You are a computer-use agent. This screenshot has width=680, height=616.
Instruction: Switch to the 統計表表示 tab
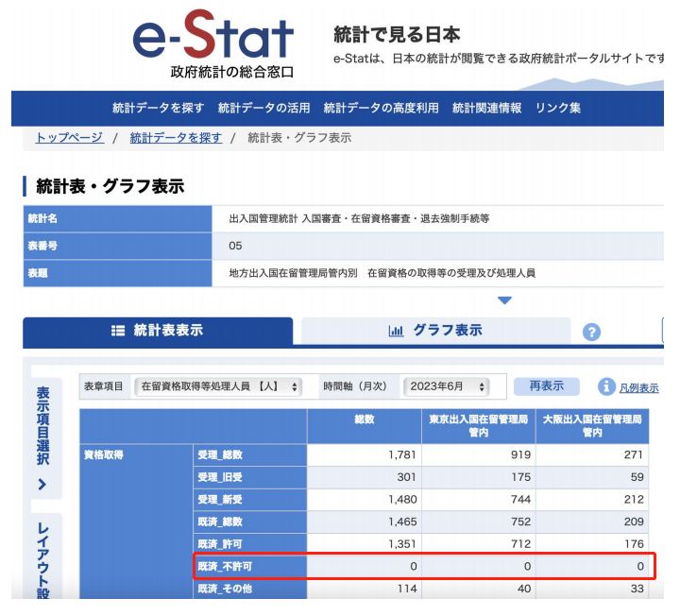click(x=158, y=331)
